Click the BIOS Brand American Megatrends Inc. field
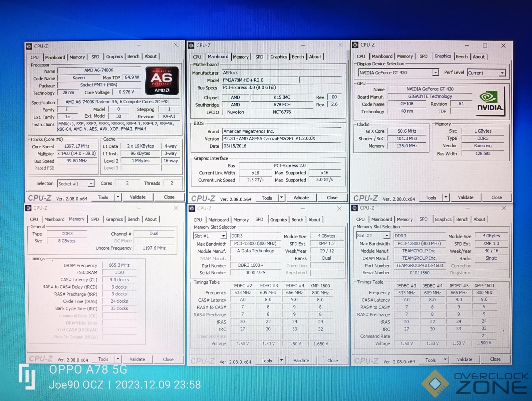The height and width of the screenshot is (401, 532). 282,131
